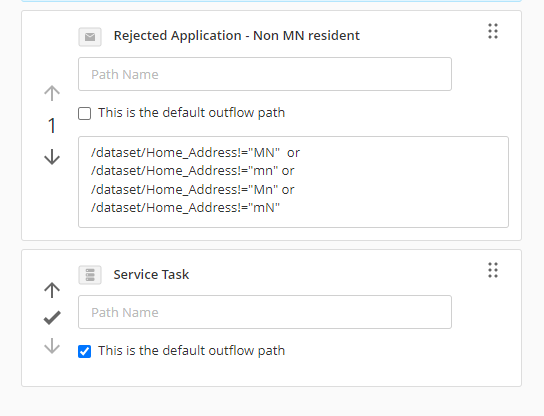Click the down arrow on Service Task path
544x416 pixels.
[x=52, y=346]
